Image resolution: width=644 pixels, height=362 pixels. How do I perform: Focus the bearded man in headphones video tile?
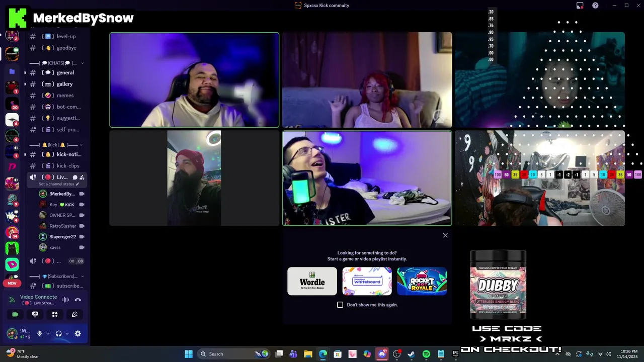click(194, 80)
